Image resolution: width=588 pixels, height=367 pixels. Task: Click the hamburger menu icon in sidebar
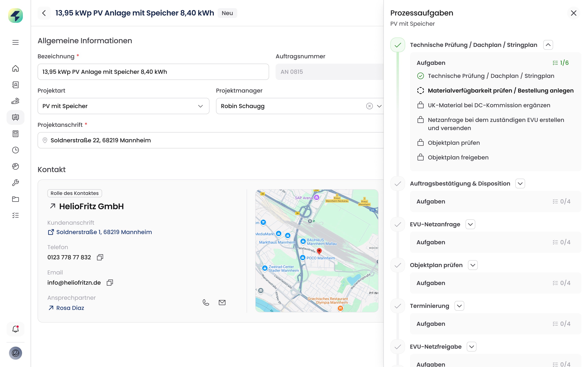pyautogui.click(x=15, y=42)
